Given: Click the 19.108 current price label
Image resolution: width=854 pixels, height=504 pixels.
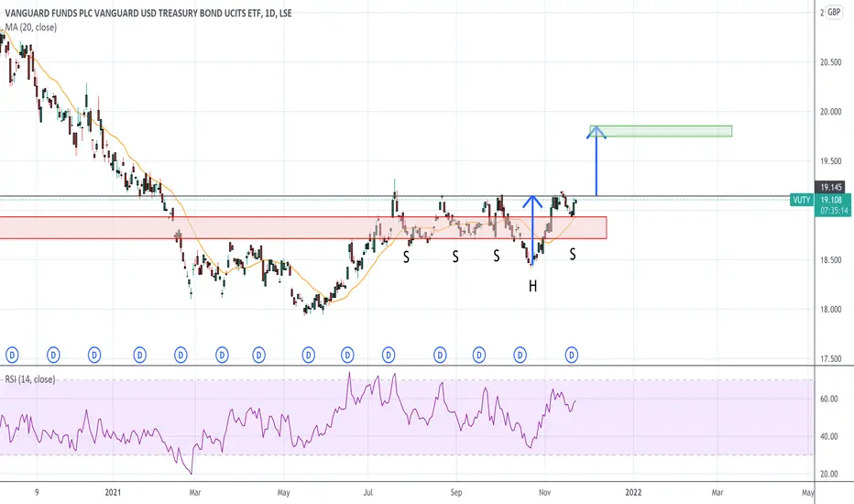Looking at the screenshot, I should click(x=830, y=200).
